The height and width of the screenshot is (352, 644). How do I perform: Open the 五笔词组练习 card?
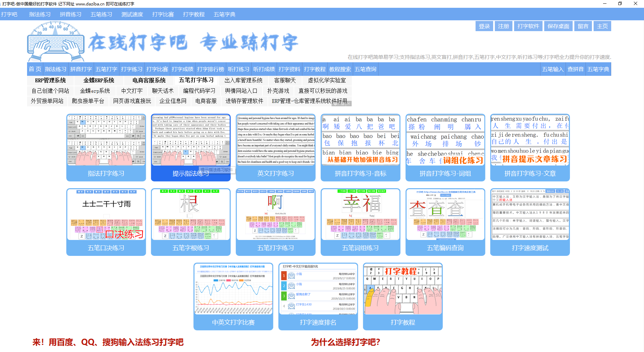[x=361, y=222]
